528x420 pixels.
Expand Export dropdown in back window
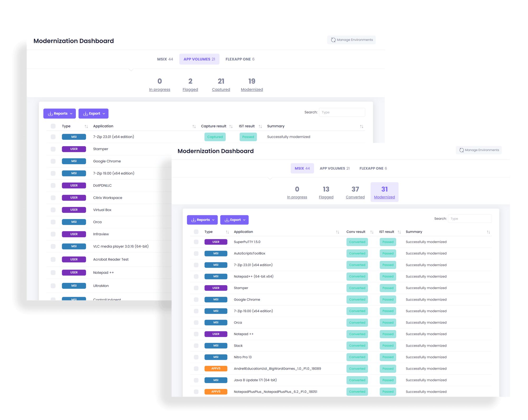point(93,113)
